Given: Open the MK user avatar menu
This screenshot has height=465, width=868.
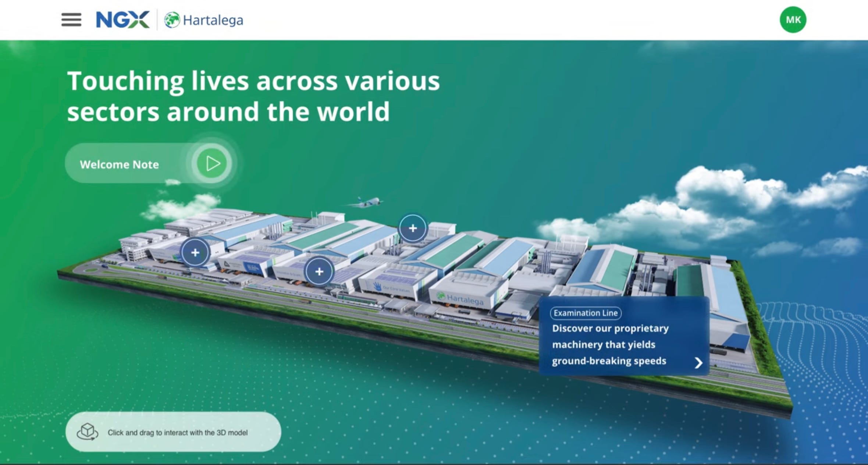Looking at the screenshot, I should click(793, 20).
